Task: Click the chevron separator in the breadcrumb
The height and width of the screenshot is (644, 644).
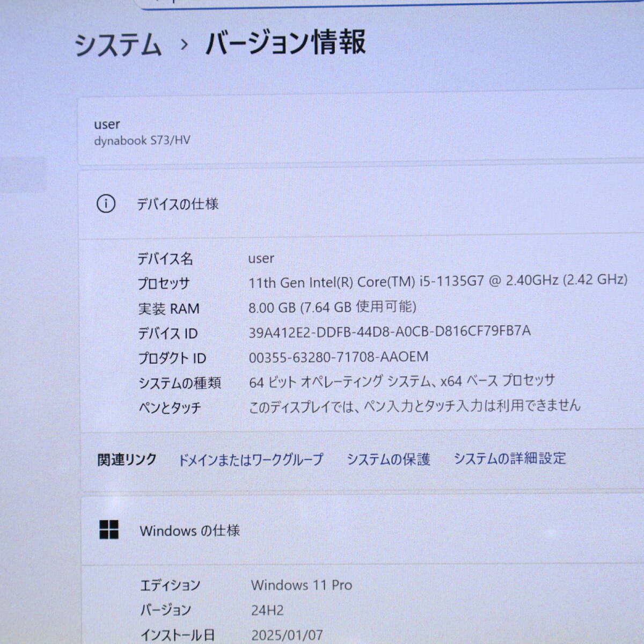Action: [184, 45]
